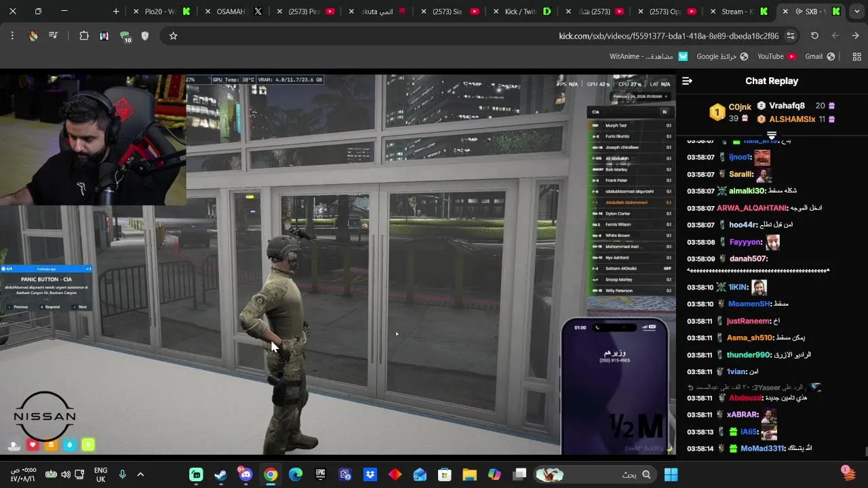Open Microsoft Store from the taskbar

[x=445, y=474]
